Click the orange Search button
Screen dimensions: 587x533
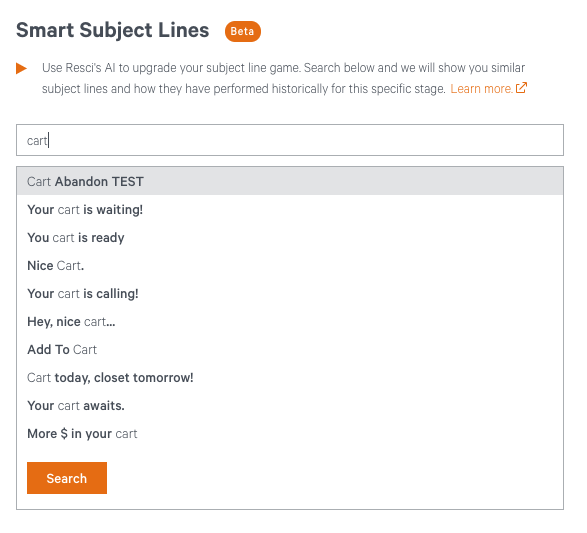67,478
